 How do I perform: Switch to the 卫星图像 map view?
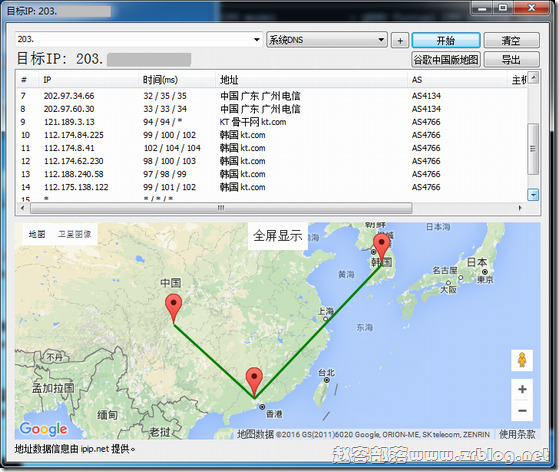tap(75, 234)
